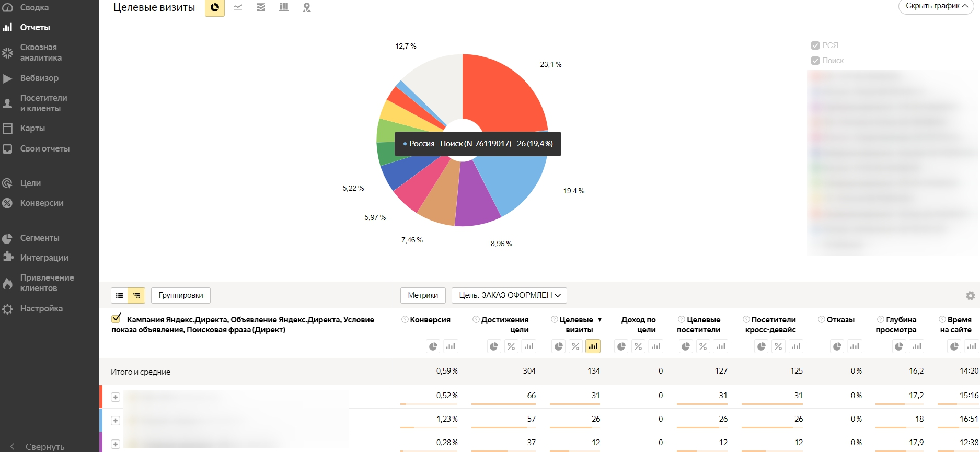Show pie chart for Доход по цели
This screenshot has height=452, width=980.
(x=621, y=346)
